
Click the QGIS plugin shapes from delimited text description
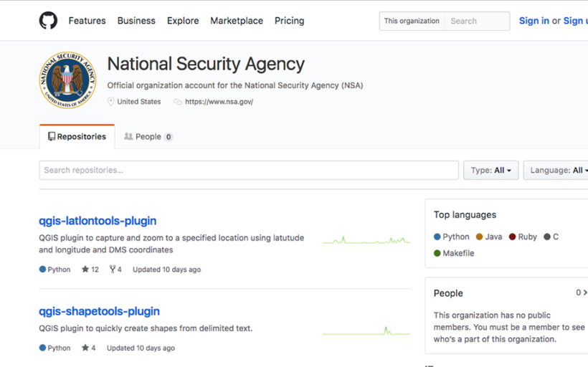pyautogui.click(x=146, y=328)
